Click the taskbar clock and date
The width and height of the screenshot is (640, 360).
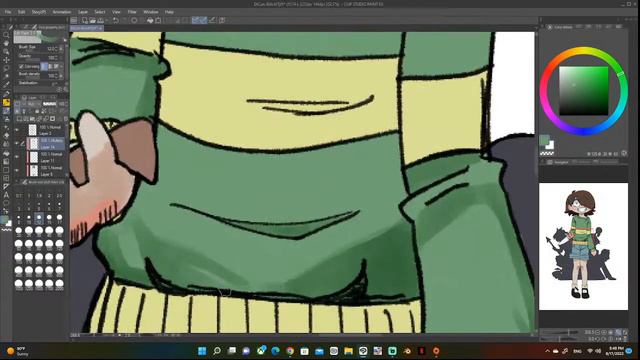tap(616, 351)
